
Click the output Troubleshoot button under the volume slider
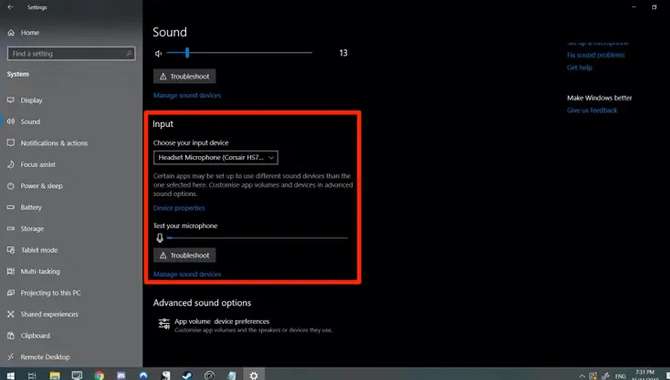185,77
